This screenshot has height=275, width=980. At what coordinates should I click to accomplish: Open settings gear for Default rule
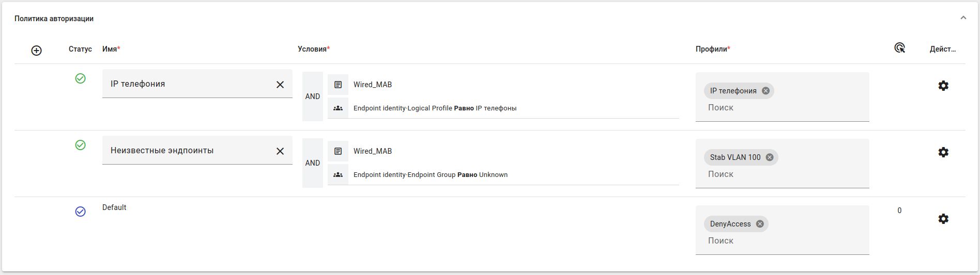943,219
